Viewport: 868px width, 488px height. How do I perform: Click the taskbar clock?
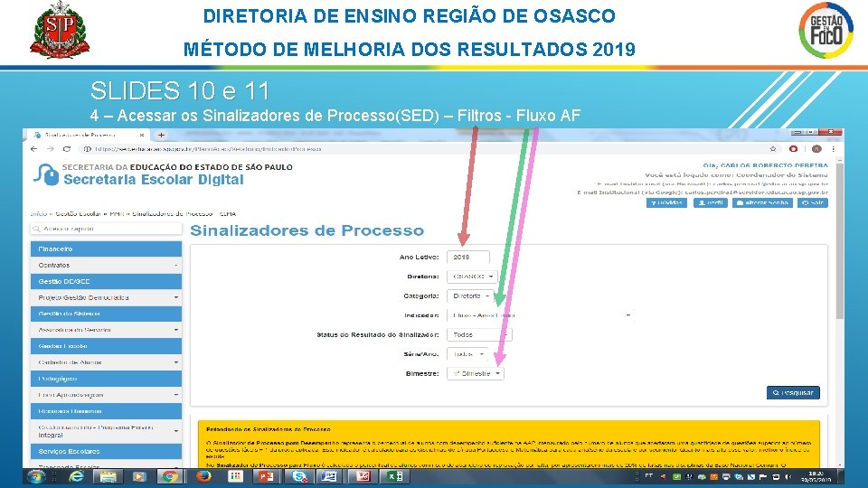tap(816, 476)
